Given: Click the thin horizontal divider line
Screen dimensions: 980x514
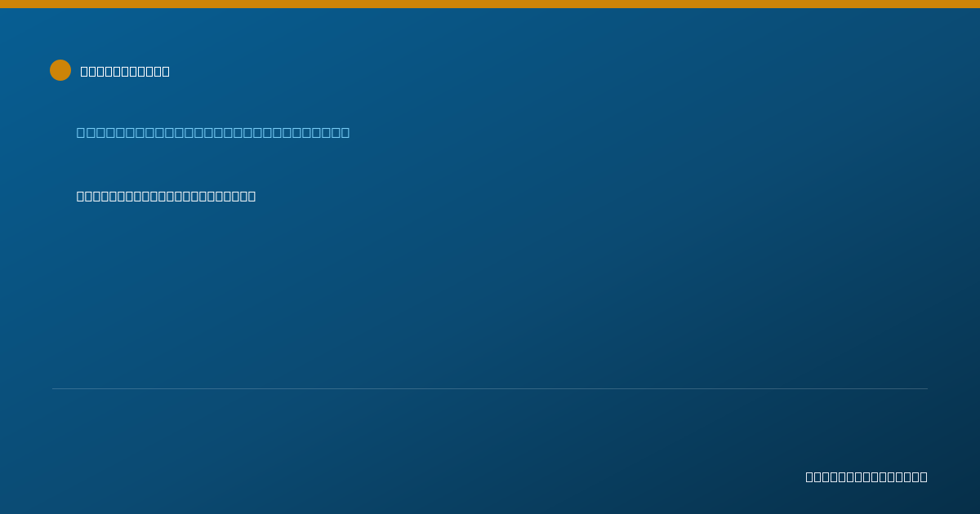Looking at the screenshot, I should (x=490, y=388).
